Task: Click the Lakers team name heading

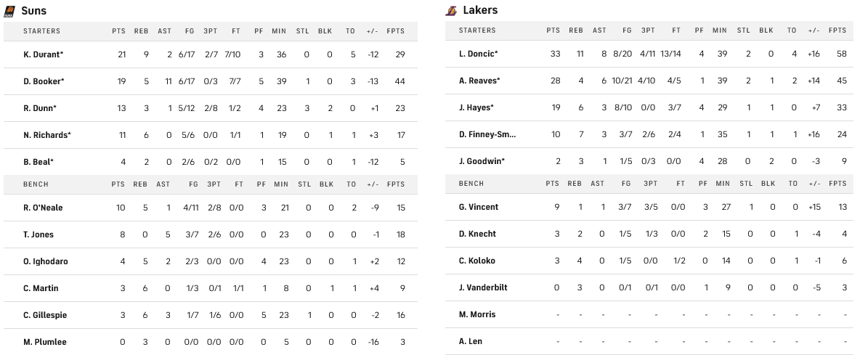Action: pos(480,10)
